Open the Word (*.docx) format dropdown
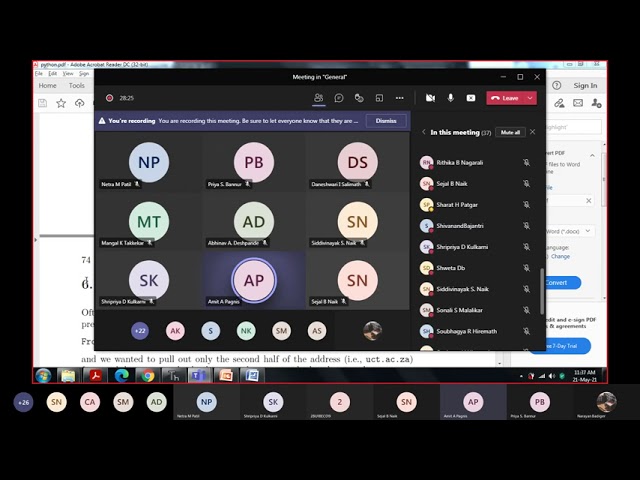640x480 pixels. [570, 231]
